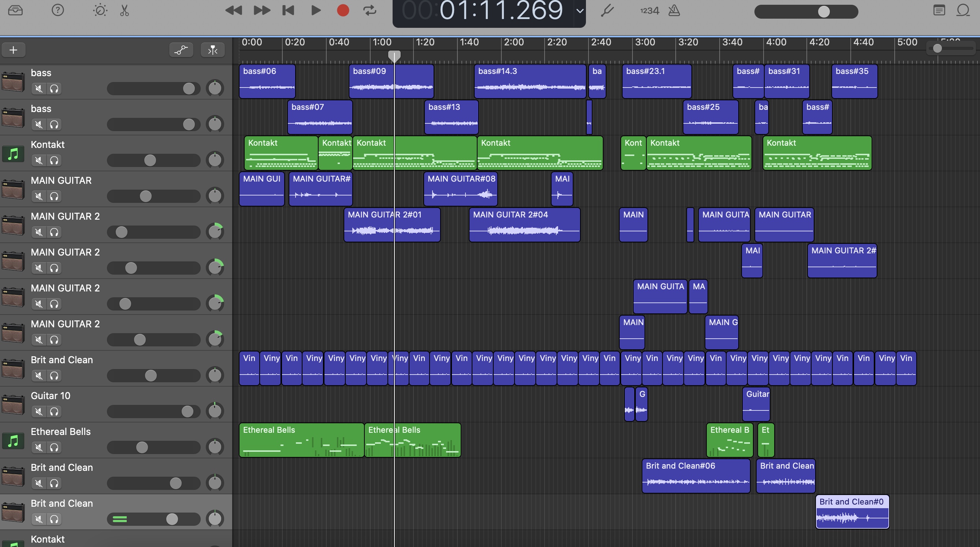
Task: Click the master volume slider knob
Action: tap(824, 11)
